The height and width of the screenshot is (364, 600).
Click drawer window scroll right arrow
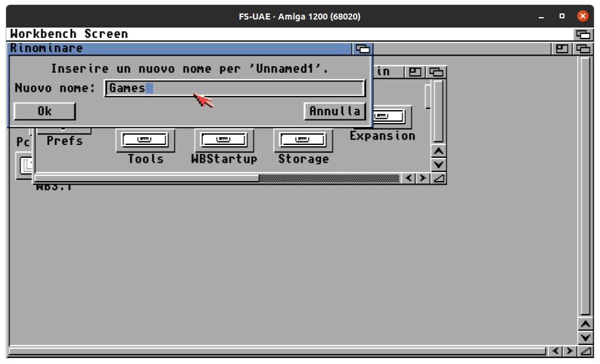coord(423,178)
